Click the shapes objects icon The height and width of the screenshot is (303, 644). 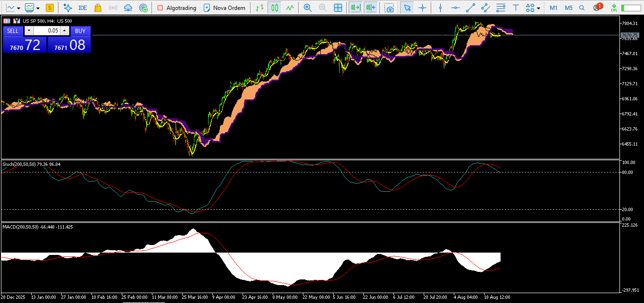tap(530, 8)
